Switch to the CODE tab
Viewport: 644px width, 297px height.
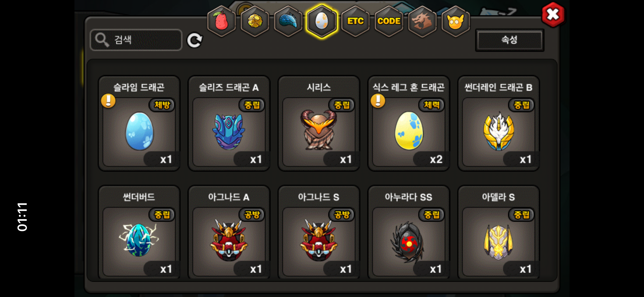point(389,21)
